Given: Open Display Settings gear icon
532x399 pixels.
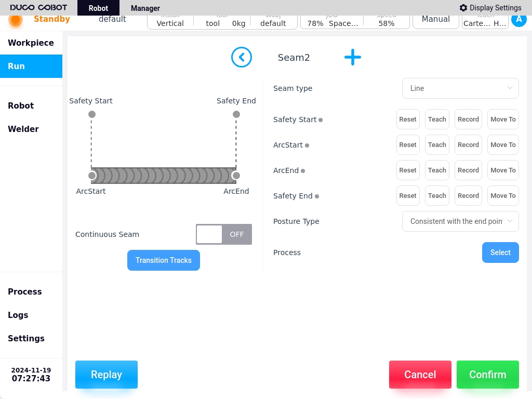Looking at the screenshot, I should [463, 8].
